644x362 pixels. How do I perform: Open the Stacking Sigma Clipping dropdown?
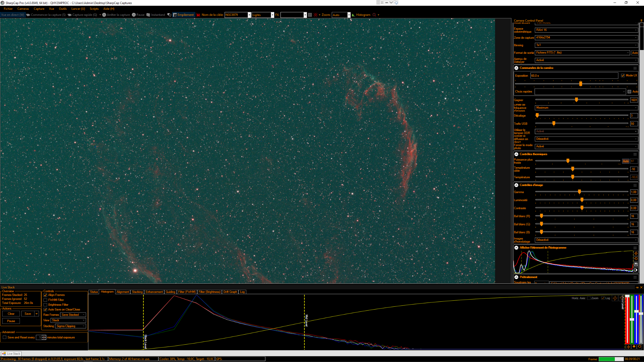click(70, 326)
